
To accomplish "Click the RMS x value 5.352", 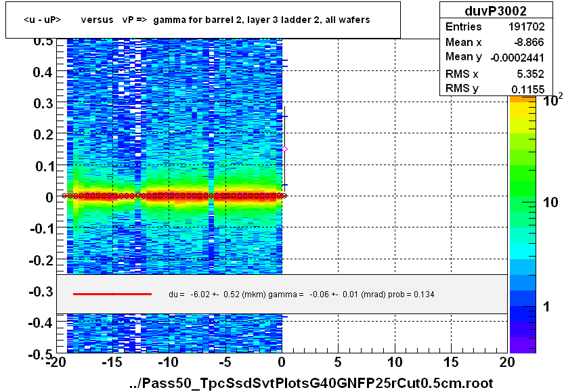I will (x=530, y=74).
